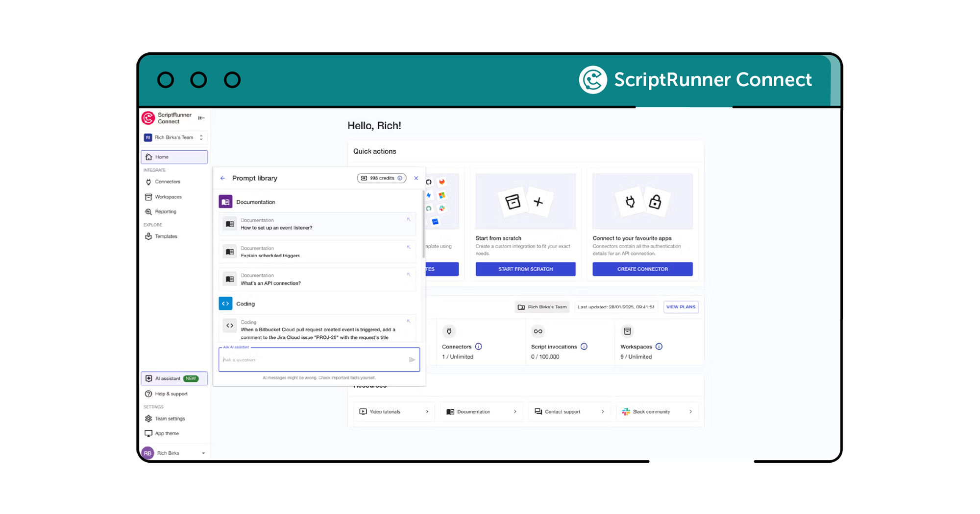Click the Rich Birks's Team usage badge
This screenshot has height=514, width=980.
pos(542,307)
